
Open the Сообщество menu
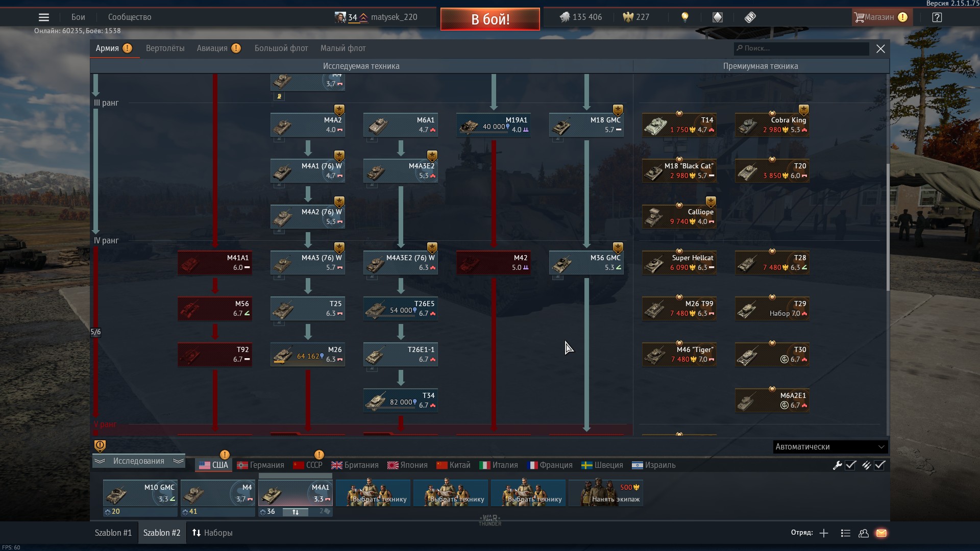click(130, 17)
